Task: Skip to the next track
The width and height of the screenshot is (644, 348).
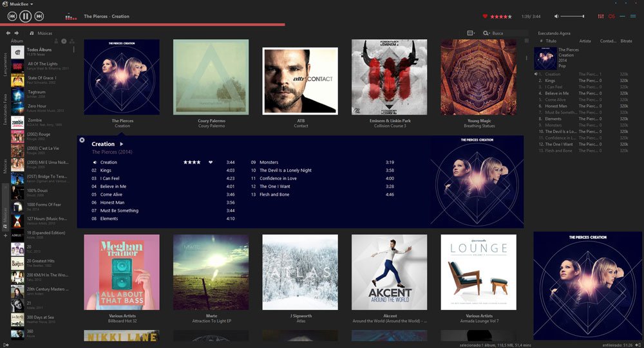Action: pyautogui.click(x=39, y=17)
